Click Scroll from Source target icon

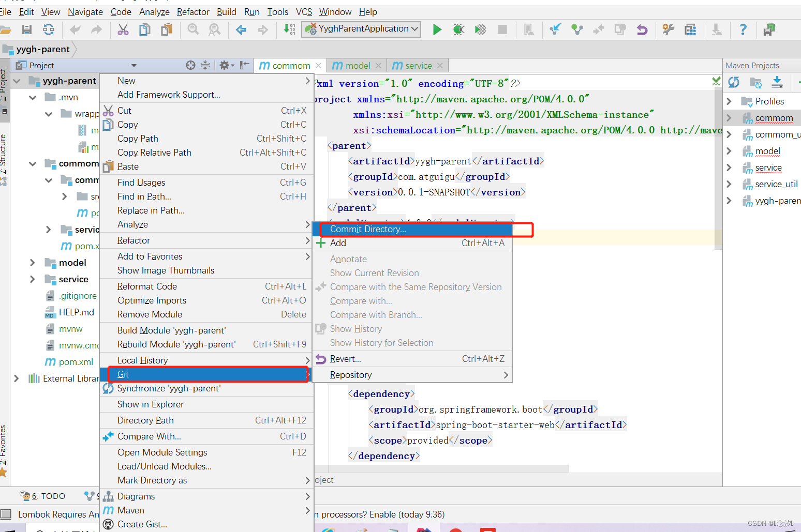(x=191, y=65)
